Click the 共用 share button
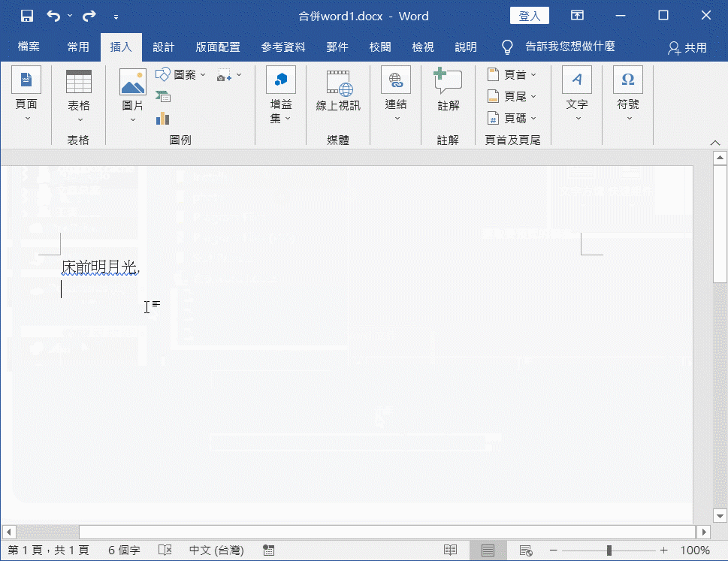This screenshot has width=728, height=561. (687, 47)
